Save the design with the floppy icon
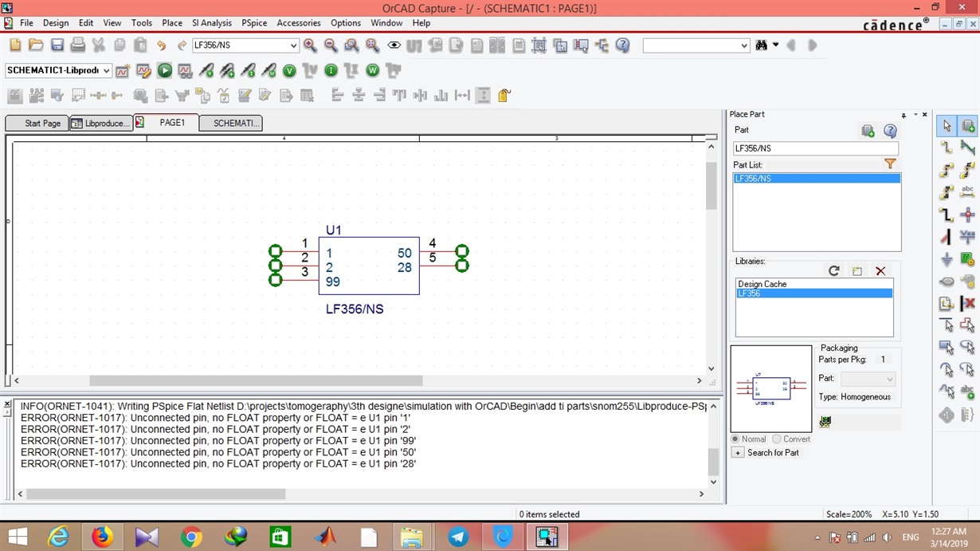 tap(57, 45)
